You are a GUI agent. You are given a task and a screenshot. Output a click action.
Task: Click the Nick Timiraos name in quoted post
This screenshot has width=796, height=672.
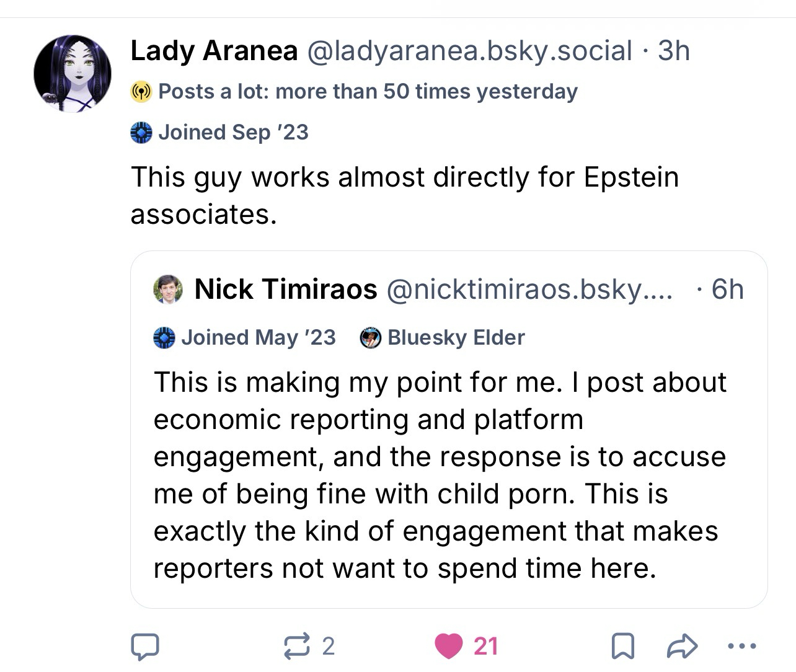[x=286, y=290]
